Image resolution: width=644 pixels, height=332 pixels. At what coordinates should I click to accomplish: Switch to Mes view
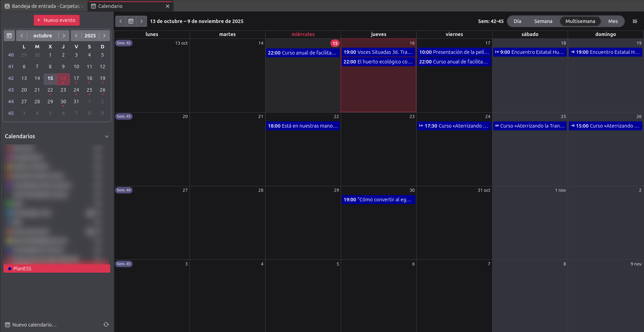pos(613,21)
